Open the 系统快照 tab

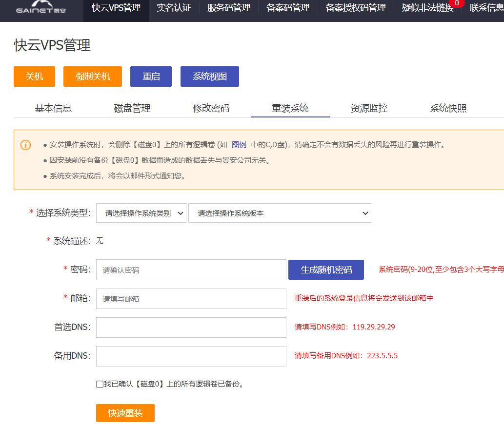[x=448, y=108]
